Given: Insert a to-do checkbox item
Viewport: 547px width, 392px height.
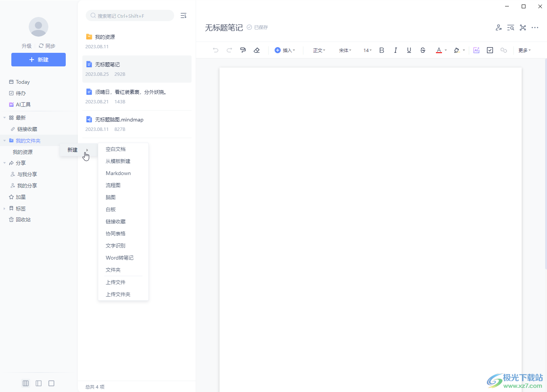Looking at the screenshot, I should (x=490, y=50).
